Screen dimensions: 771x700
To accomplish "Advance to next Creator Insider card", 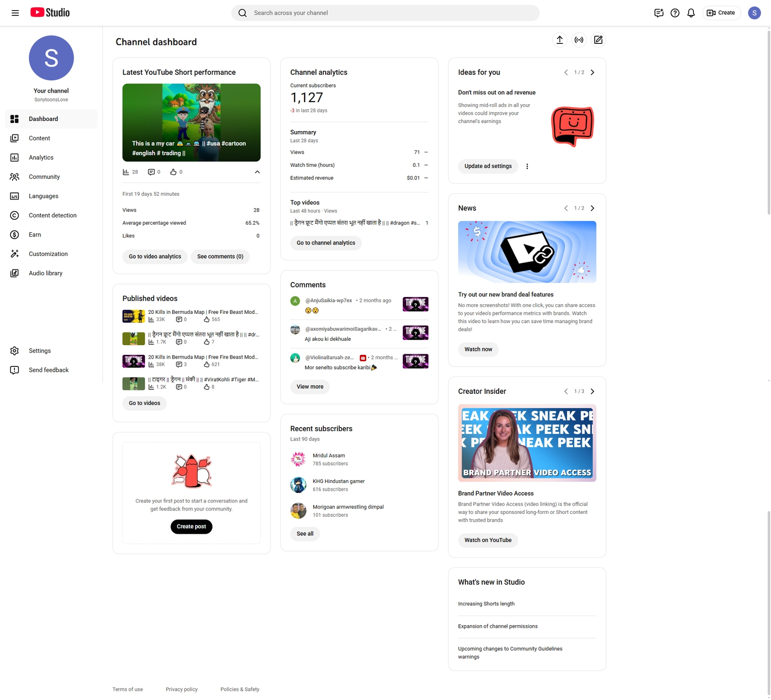I will tap(593, 391).
